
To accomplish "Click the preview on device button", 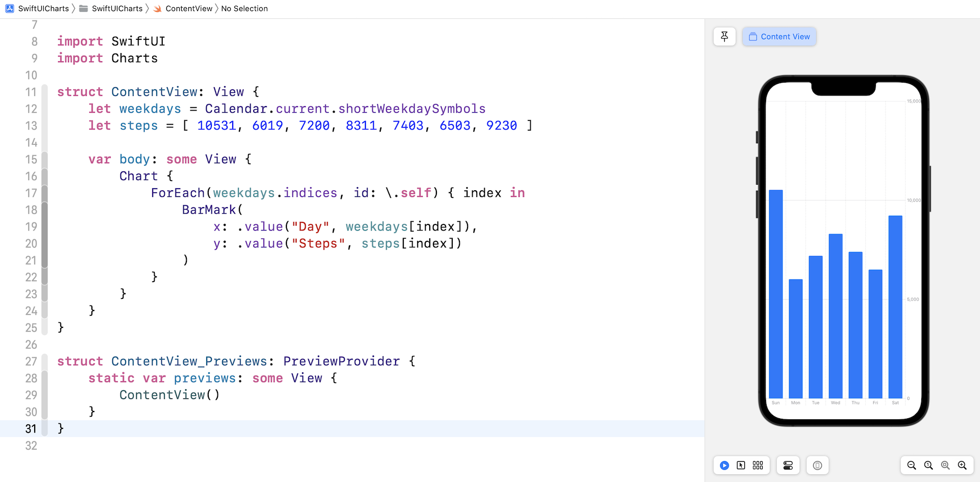I will 817,465.
